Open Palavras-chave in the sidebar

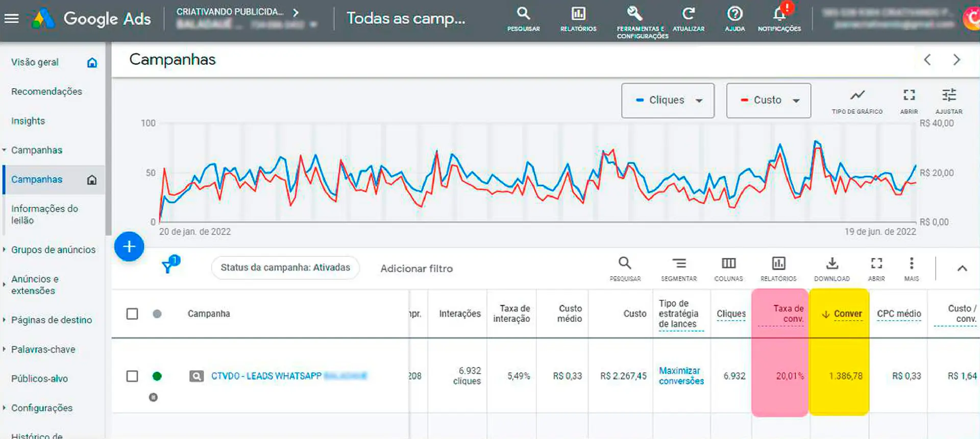click(x=43, y=350)
